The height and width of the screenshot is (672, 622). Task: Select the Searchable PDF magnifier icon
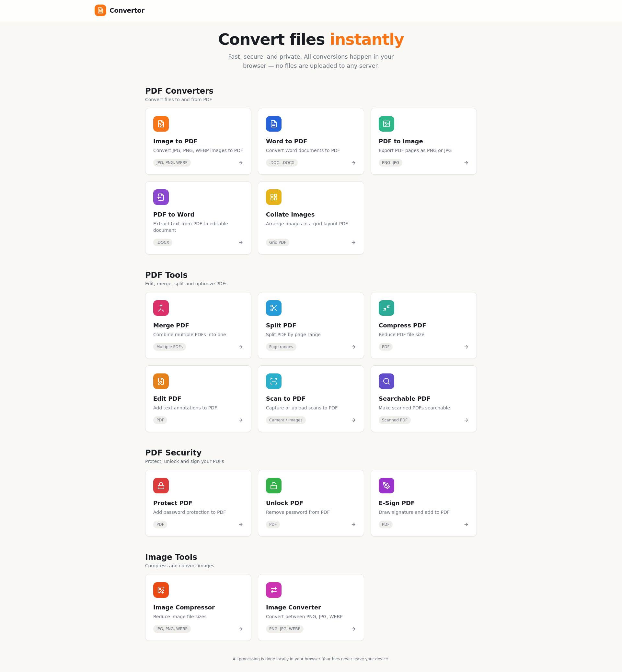pos(386,381)
